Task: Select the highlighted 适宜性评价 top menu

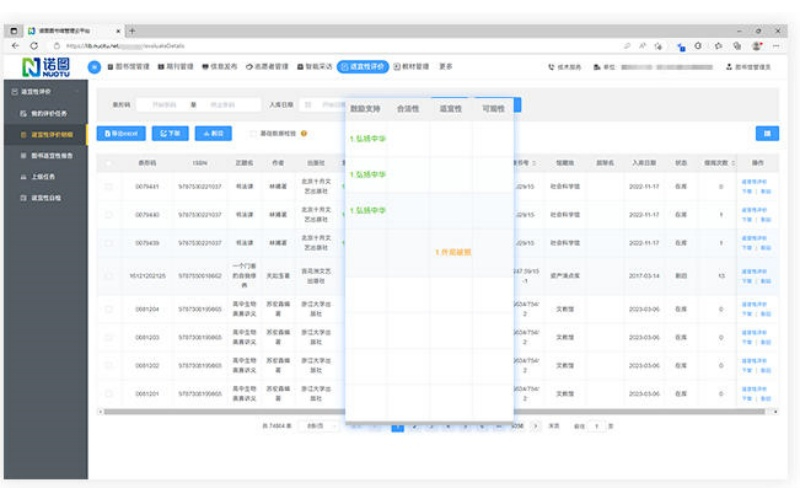Action: [363, 67]
